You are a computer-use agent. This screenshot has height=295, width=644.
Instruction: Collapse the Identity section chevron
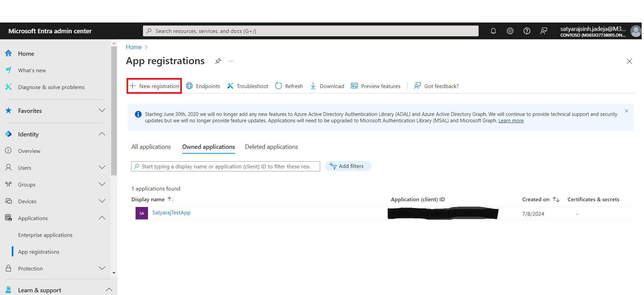102,134
